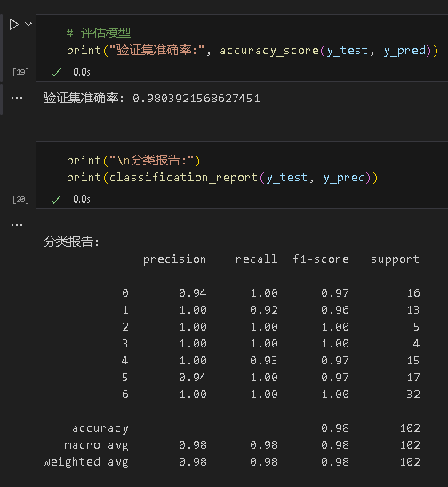
Task: Click 0.0s execution time of cell 20
Action: point(82,199)
